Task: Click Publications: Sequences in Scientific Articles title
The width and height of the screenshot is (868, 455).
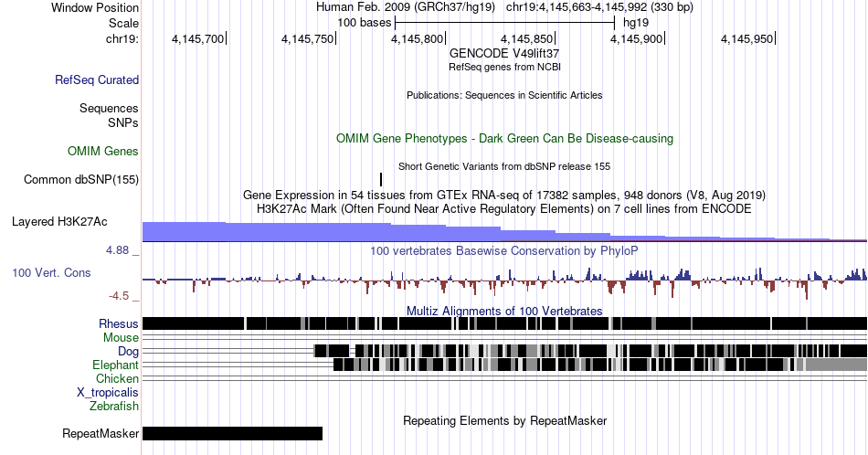Action: tap(504, 95)
